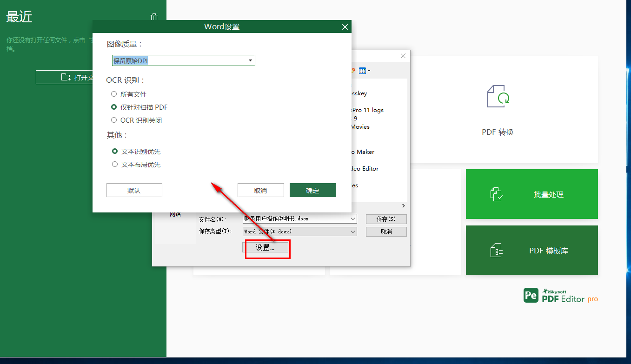The width and height of the screenshot is (631, 364).
Task: Select 网络 in the navigation pane
Action: [x=175, y=214]
